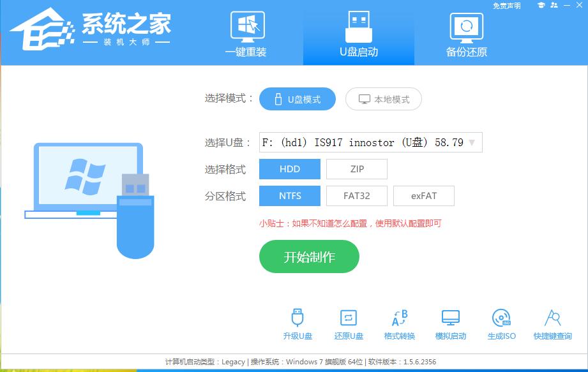
Task: Switch to 本地模式 local mode
Action: pyautogui.click(x=383, y=99)
